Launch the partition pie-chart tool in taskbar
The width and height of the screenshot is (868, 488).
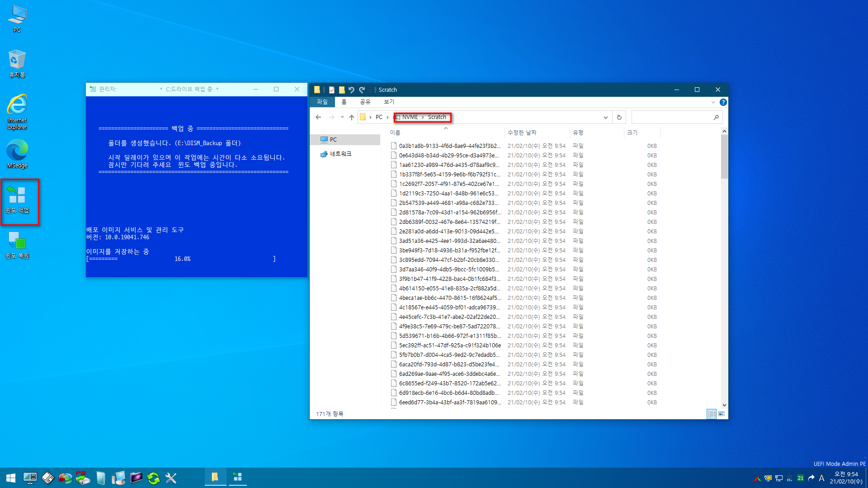coord(65,478)
